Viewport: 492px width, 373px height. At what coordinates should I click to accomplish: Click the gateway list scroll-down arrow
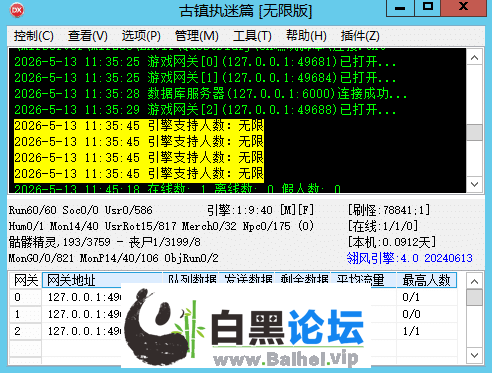tap(474, 355)
